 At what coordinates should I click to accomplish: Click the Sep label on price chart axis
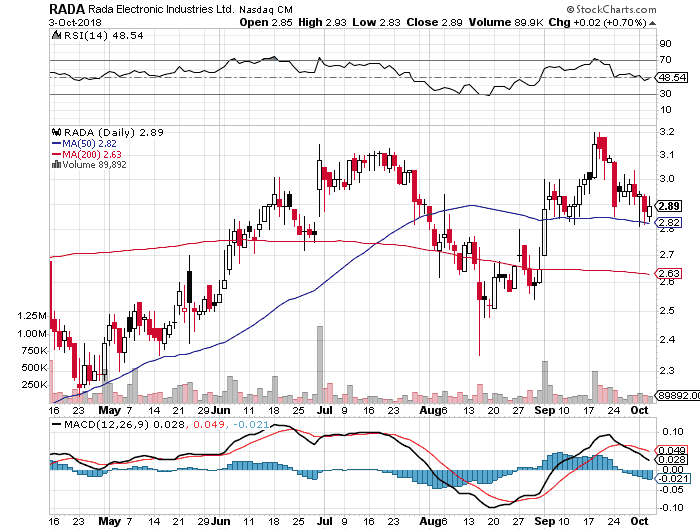coord(545,410)
